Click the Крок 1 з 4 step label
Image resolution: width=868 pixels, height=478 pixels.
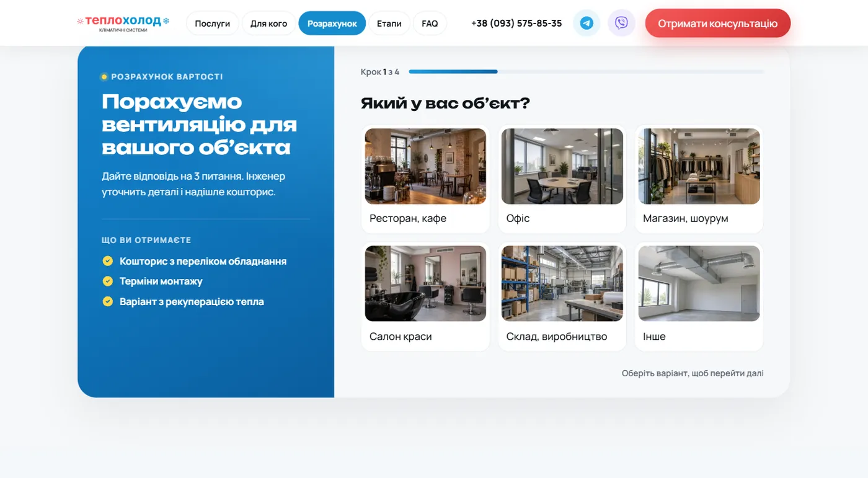click(x=380, y=72)
